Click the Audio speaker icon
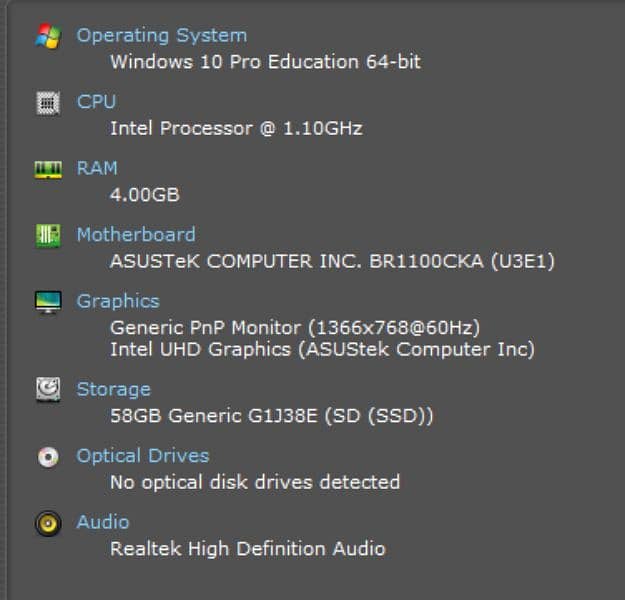The height and width of the screenshot is (600, 625). [x=47, y=522]
